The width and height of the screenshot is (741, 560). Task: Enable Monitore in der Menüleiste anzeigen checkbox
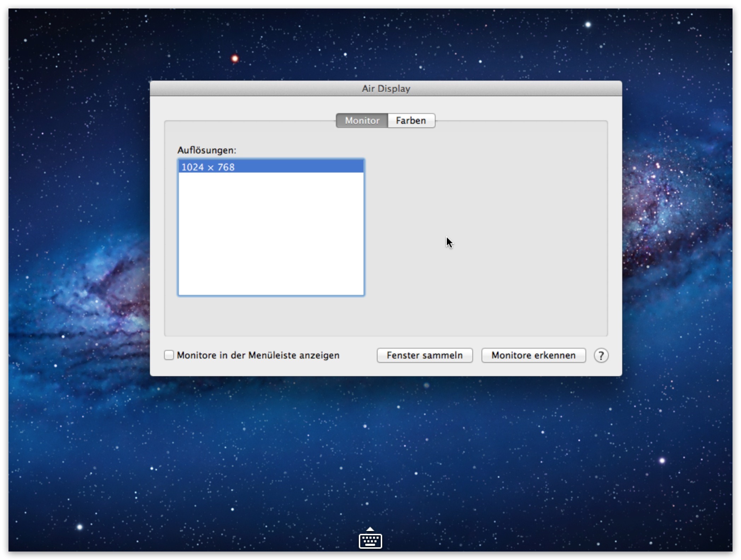point(169,355)
